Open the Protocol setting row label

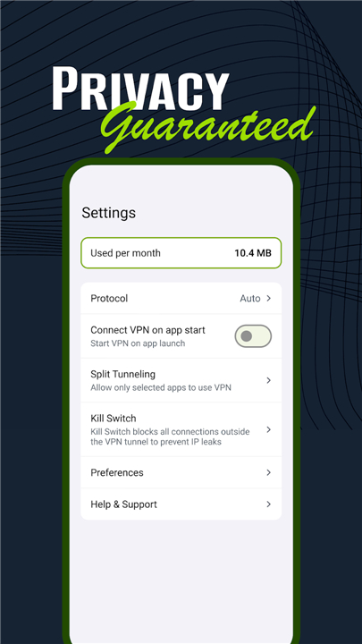tap(109, 298)
